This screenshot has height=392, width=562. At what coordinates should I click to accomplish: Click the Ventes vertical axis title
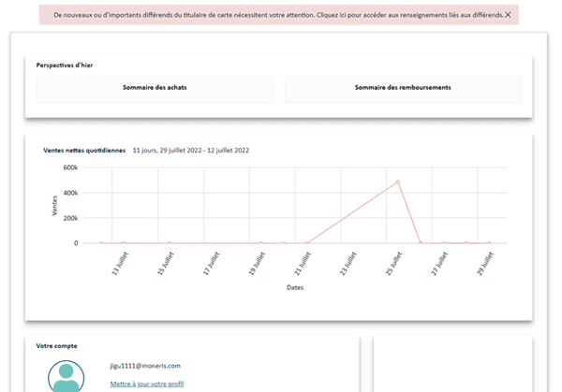(54, 206)
